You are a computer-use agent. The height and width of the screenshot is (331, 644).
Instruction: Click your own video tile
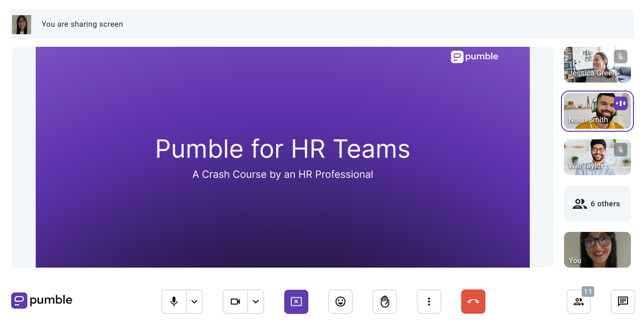point(597,250)
